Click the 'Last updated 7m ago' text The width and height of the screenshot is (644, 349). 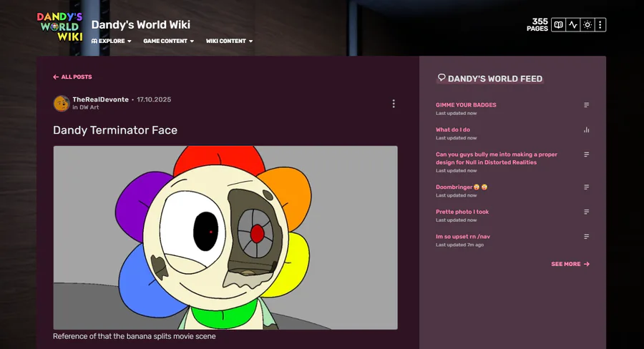(x=459, y=245)
